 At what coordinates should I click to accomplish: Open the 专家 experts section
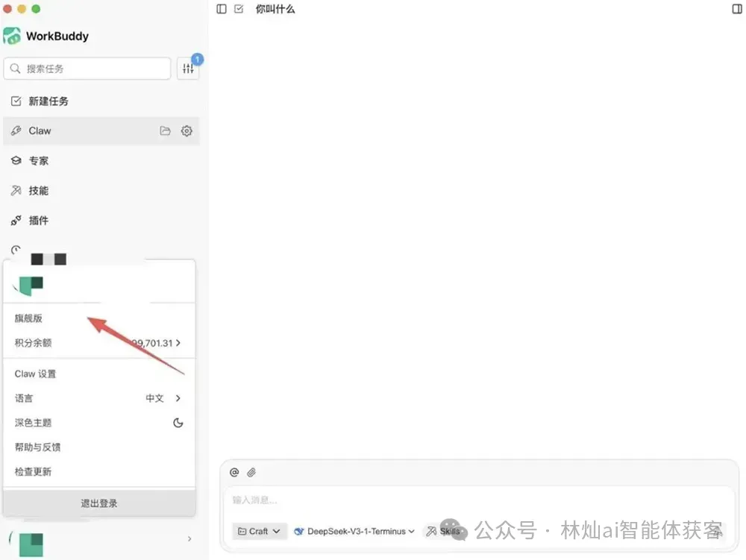click(x=101, y=160)
